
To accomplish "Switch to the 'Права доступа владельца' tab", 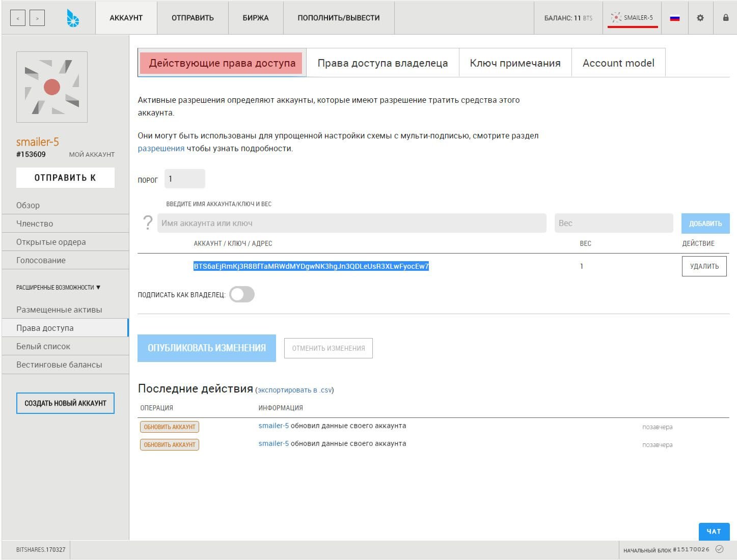I will point(383,63).
